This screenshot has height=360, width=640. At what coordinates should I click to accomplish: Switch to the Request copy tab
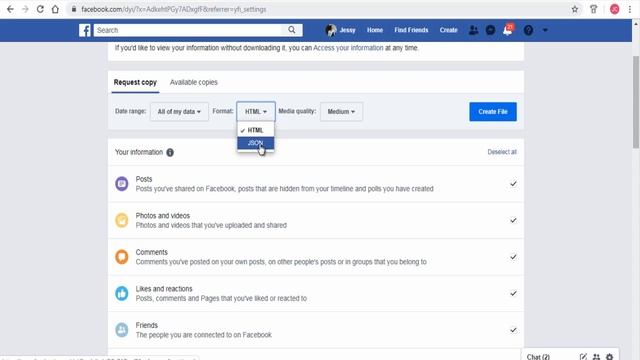(135, 82)
